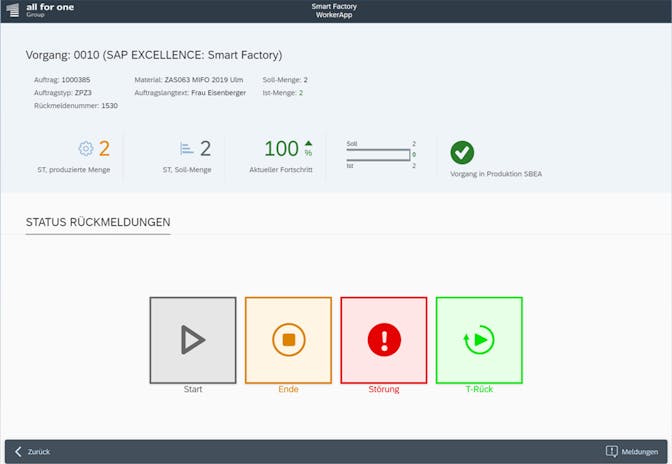Viewport: 672px width, 464px height.
Task: Click the Soll/Ist comparison bar chart
Action: click(x=381, y=154)
